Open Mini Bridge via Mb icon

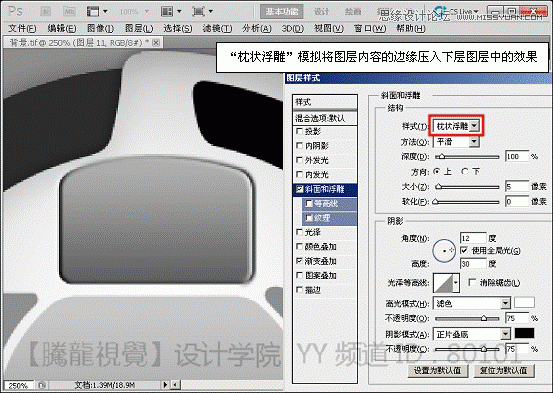coord(69,12)
